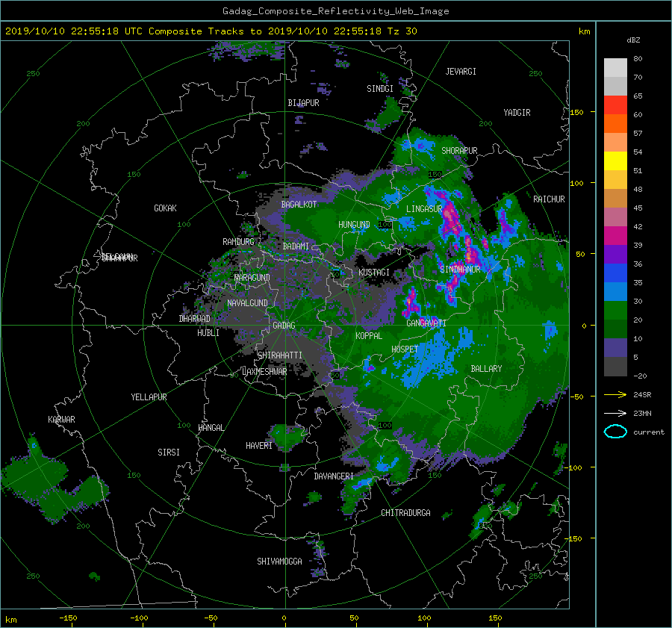This screenshot has width=672, height=628.
Task: Click the -100 km right axis tick
Action: [575, 467]
